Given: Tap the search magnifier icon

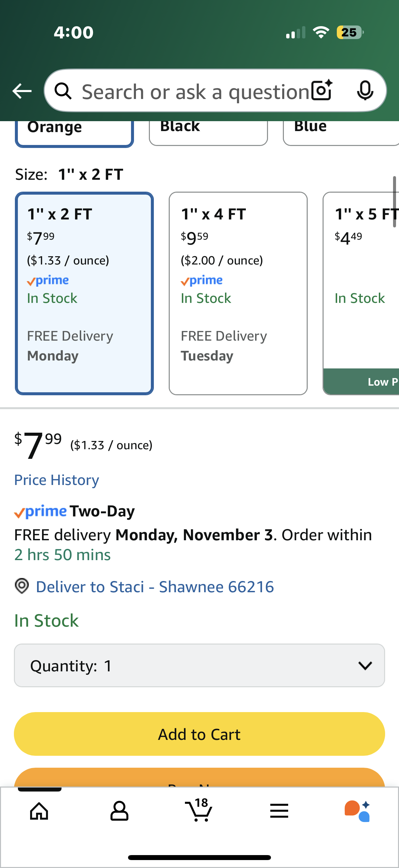Looking at the screenshot, I should click(63, 91).
